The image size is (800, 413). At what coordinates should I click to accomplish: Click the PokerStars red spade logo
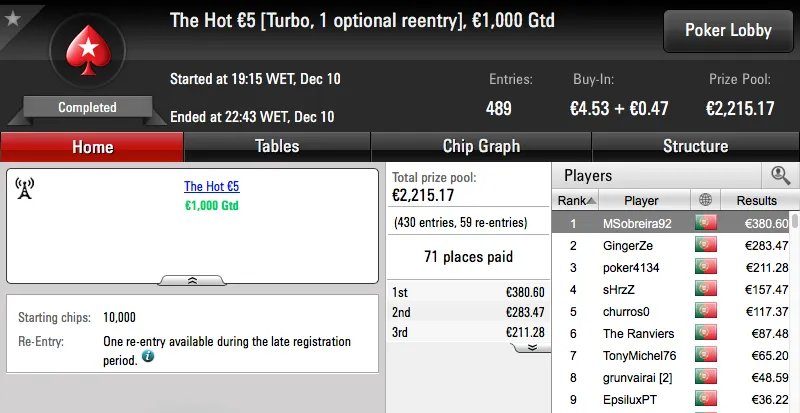click(x=87, y=56)
